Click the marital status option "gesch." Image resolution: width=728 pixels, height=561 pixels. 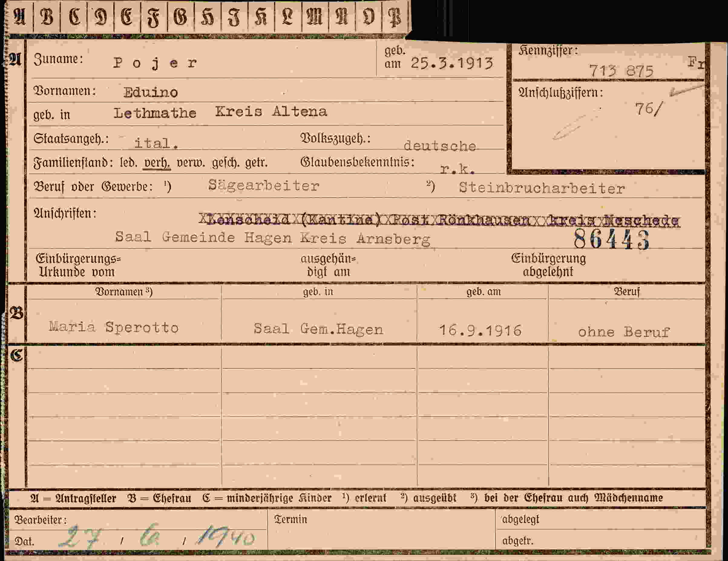225,163
